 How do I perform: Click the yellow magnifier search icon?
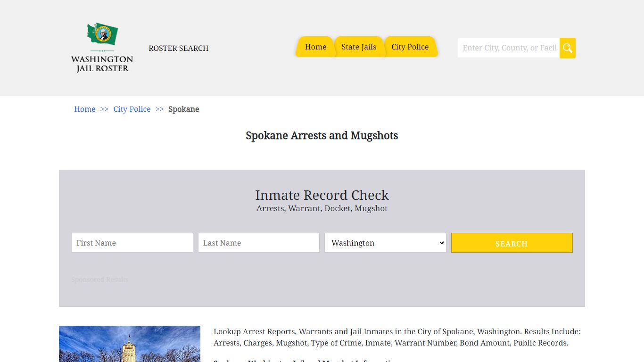click(x=568, y=48)
